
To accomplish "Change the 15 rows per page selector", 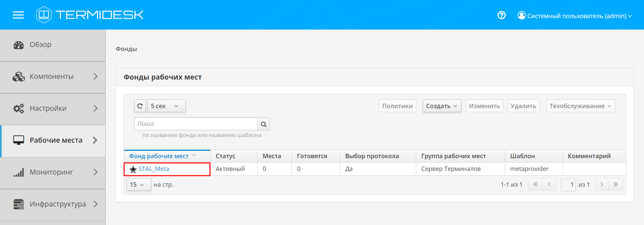I will 138,185.
